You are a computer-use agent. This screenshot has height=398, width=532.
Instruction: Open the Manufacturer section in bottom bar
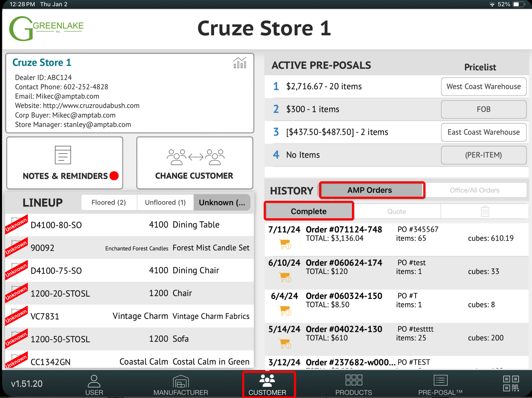click(181, 384)
